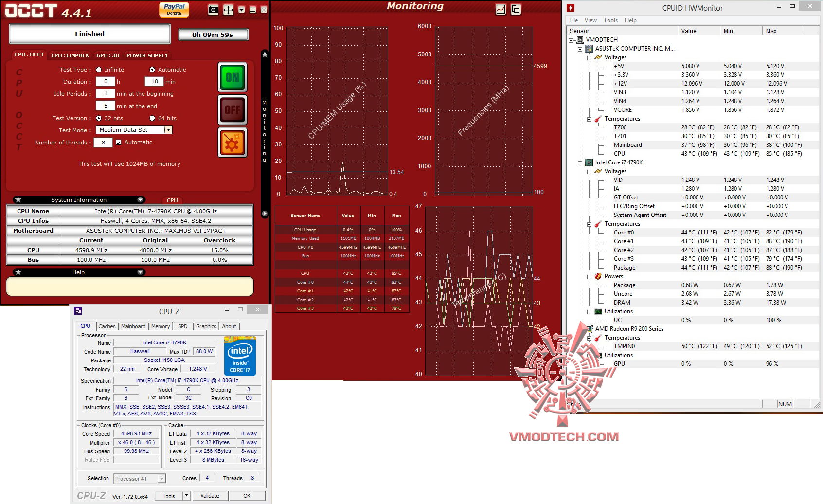Image resolution: width=823 pixels, height=504 pixels.
Task: Click the windows overlay icon in Monitoring
Action: (x=516, y=9)
